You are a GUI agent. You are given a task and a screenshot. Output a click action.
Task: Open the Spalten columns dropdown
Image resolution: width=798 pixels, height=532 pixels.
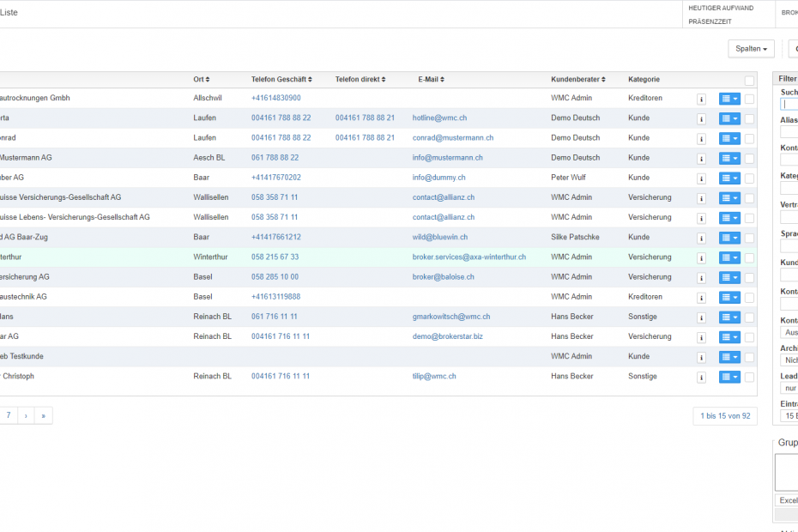click(x=751, y=49)
